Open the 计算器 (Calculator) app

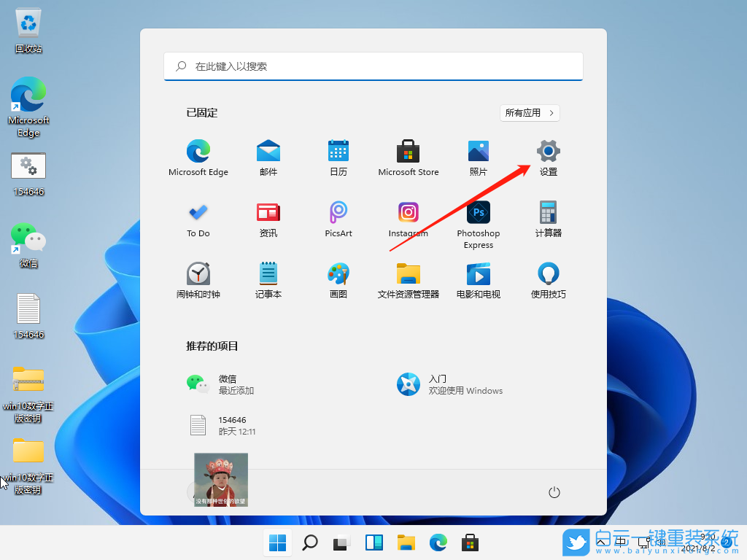(x=548, y=219)
